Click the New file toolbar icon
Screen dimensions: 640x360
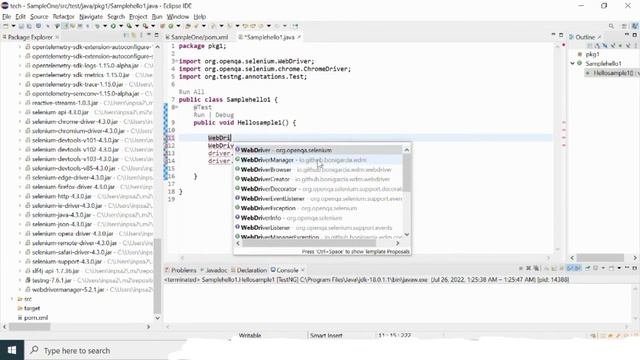click(x=6, y=26)
